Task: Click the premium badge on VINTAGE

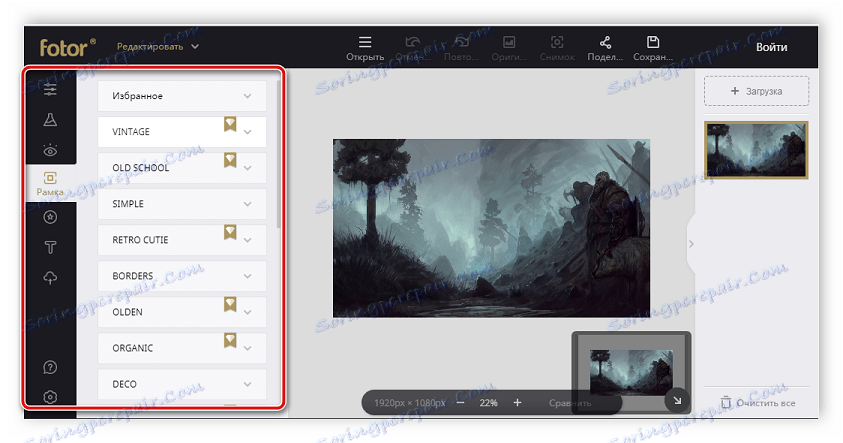Action: [230, 125]
